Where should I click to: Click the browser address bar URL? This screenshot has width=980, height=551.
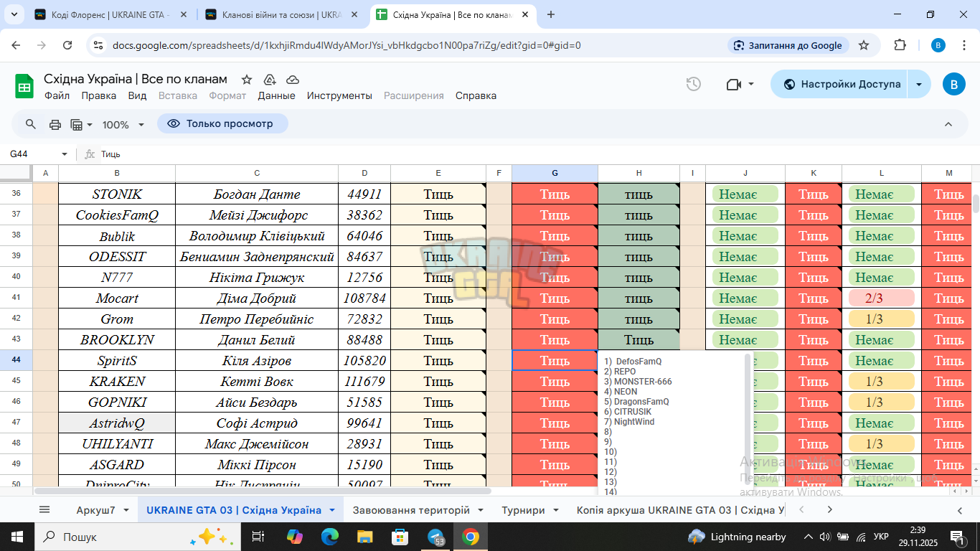(347, 45)
